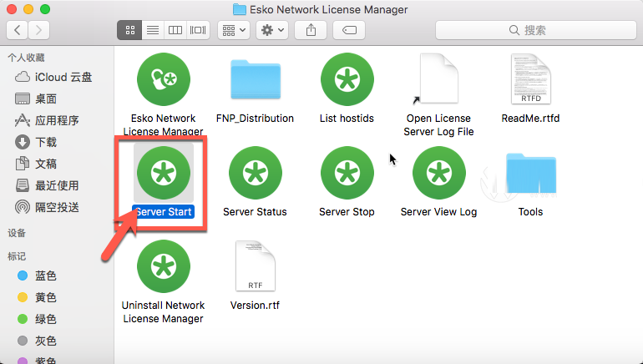Click the Edit Tags button

pyautogui.click(x=349, y=30)
